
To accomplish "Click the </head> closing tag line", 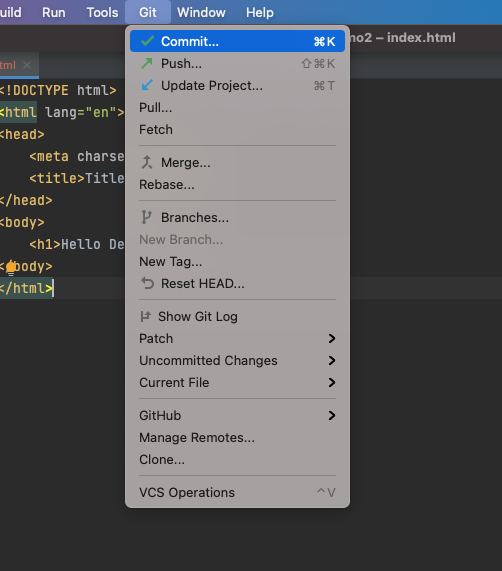I will 26,200.
